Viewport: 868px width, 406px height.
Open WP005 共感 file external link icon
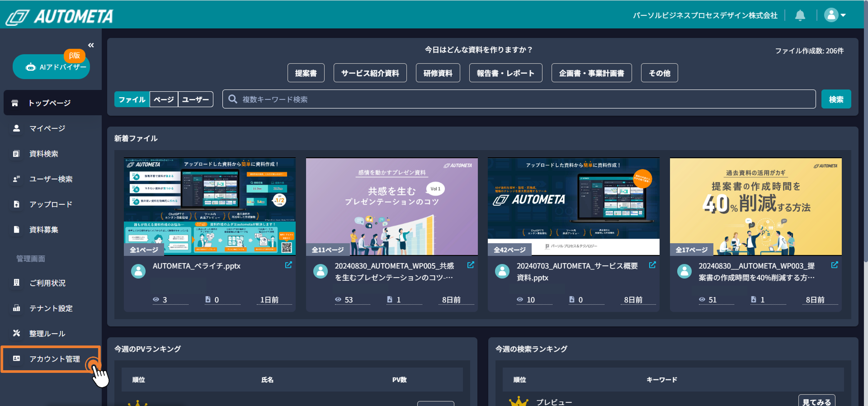pos(470,265)
